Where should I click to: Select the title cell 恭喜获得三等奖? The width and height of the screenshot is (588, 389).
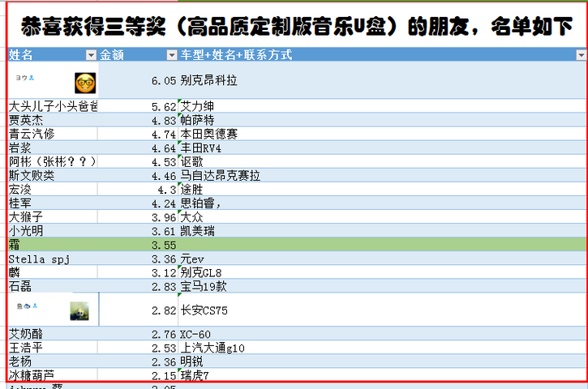297,26
